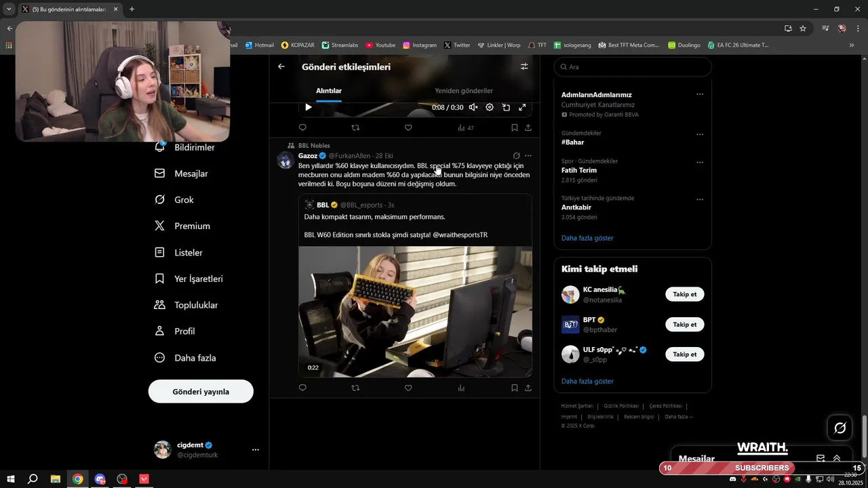Click the Ara search field
Screen dimensions: 868x488
pos(633,67)
